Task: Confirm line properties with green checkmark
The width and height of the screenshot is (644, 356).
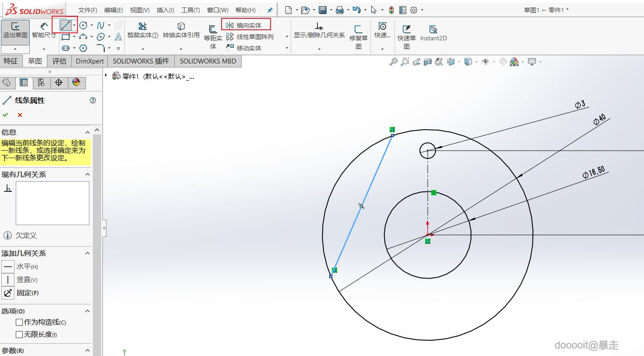Action: pyautogui.click(x=5, y=115)
